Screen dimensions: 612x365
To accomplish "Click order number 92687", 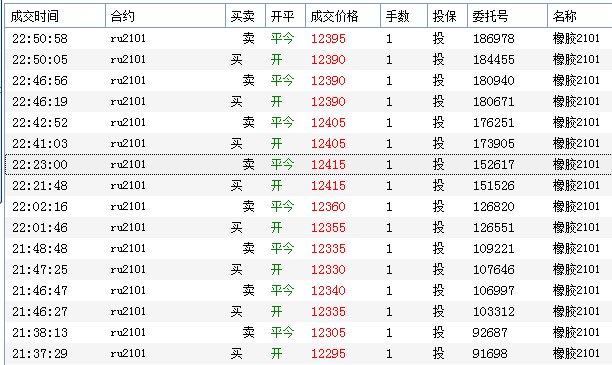I will 490,333.
